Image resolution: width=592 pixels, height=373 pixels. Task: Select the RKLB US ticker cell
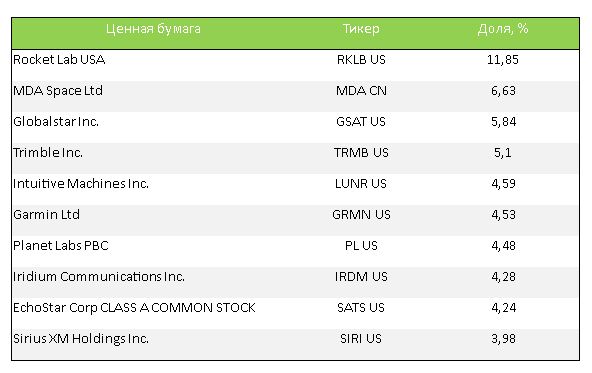361,60
